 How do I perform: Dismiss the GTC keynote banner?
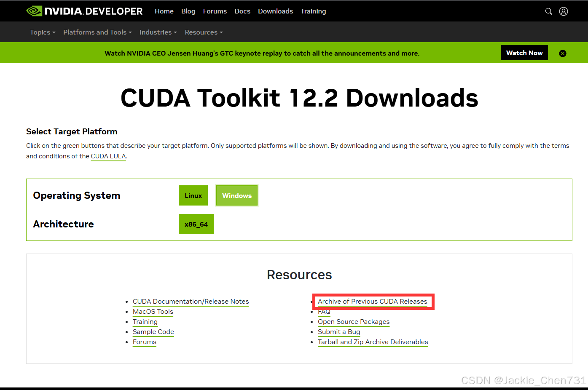(563, 53)
